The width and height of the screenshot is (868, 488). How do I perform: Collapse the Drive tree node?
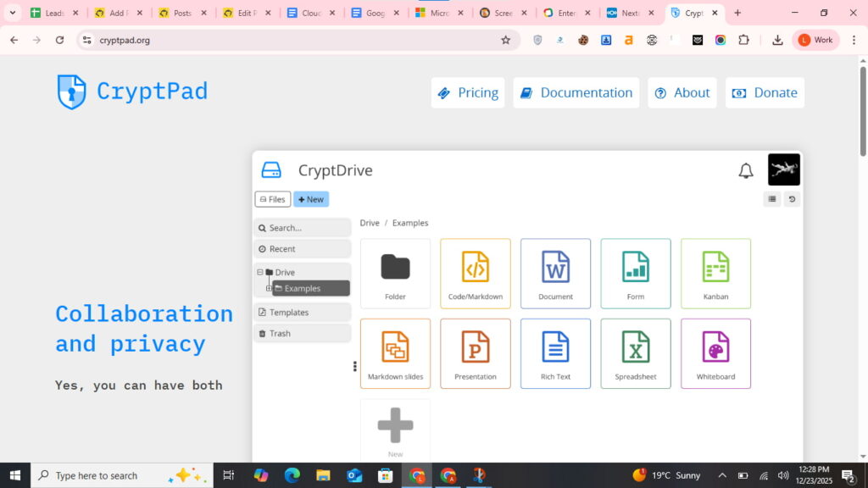click(260, 272)
